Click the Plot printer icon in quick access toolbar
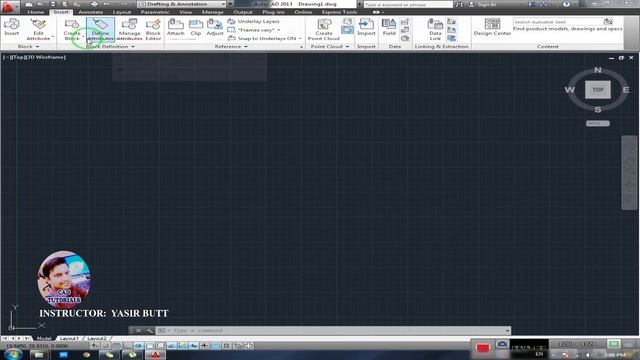Viewport: 640px width, 360px height. pyautogui.click(x=94, y=4)
